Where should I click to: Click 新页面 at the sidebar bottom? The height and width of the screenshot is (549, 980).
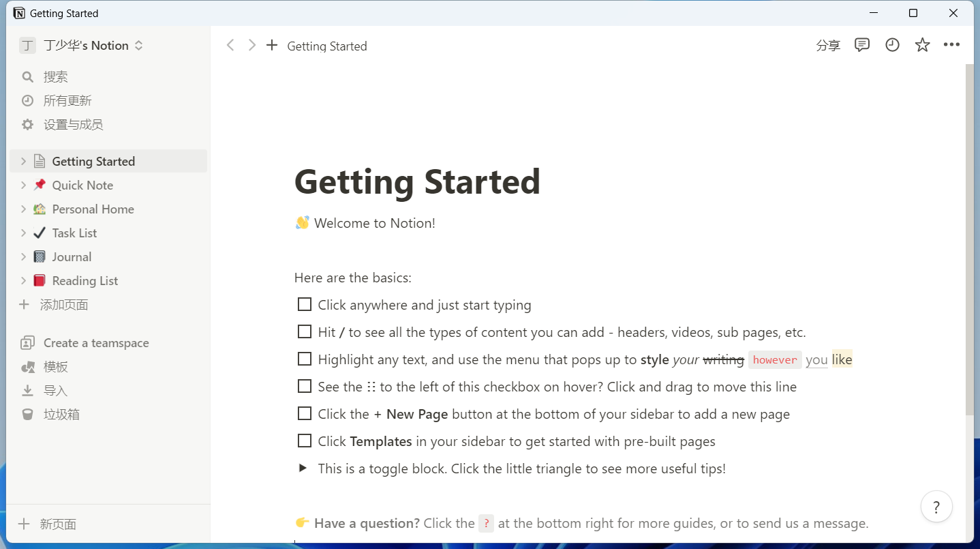coord(58,524)
